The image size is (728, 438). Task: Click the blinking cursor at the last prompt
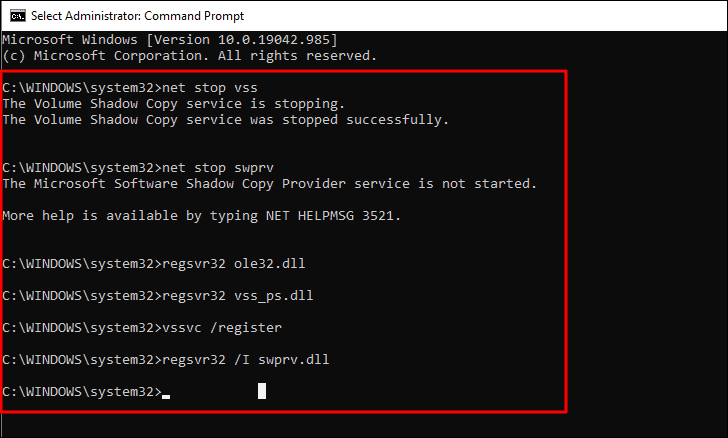[166, 396]
